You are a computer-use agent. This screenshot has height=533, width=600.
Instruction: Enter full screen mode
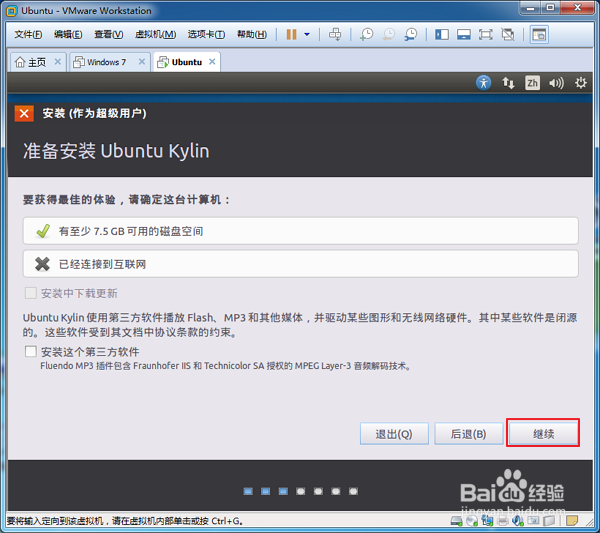click(x=486, y=35)
